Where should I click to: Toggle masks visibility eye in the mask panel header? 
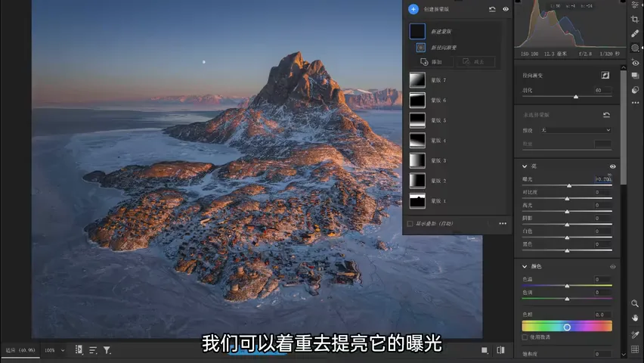506,9
